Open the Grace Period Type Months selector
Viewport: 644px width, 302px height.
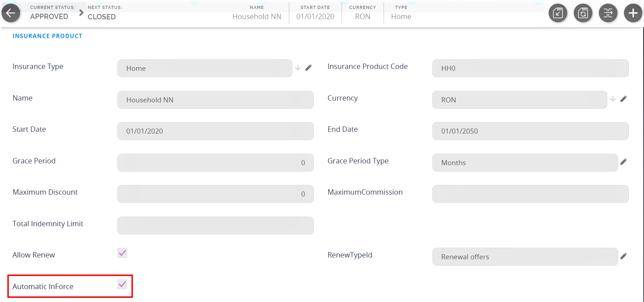[525, 163]
